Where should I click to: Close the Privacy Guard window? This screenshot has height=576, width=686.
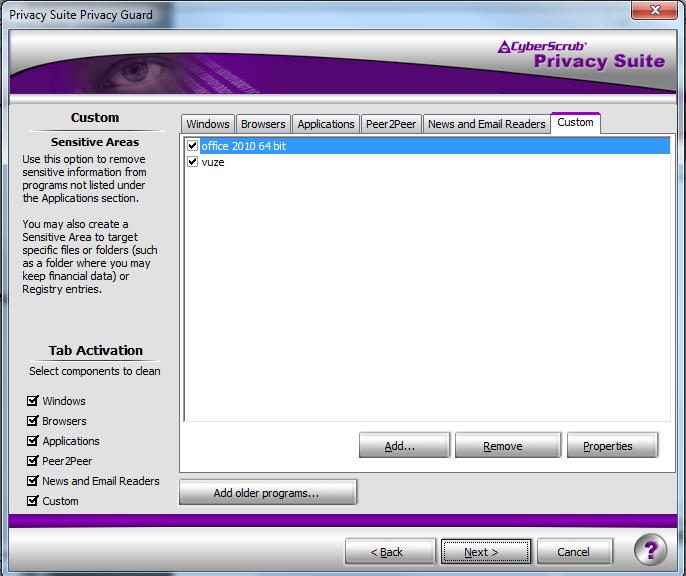(x=654, y=10)
